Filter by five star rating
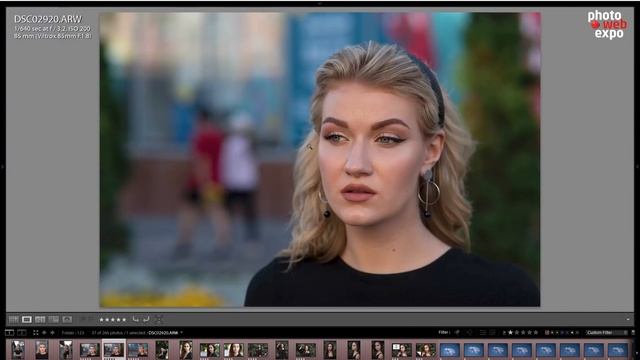The height and width of the screenshot is (360, 640). 536,333
